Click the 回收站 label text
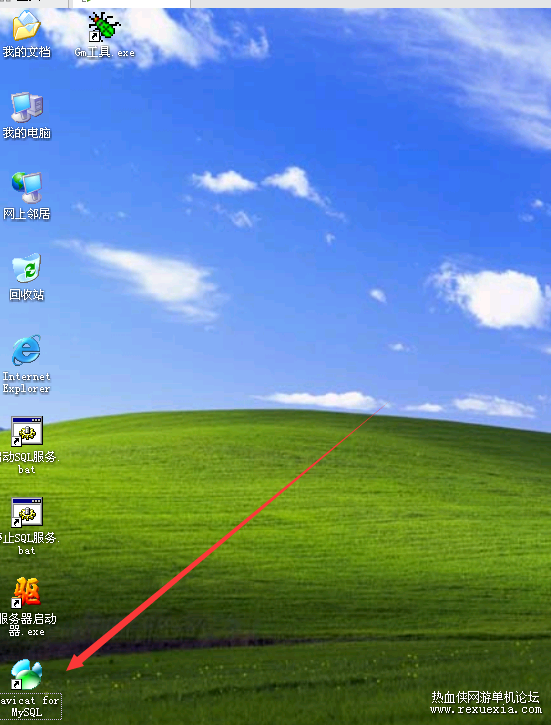 (27, 295)
